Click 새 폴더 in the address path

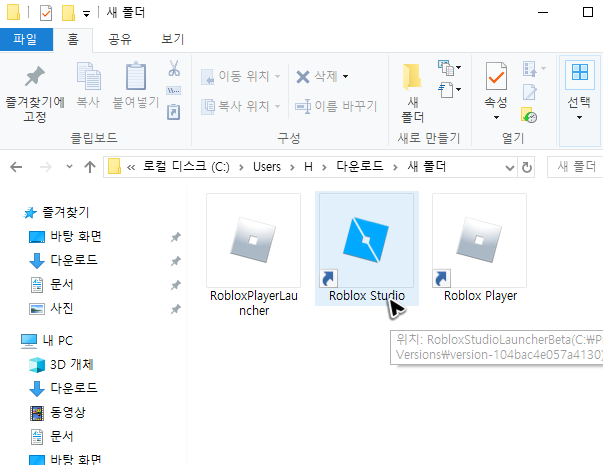coord(426,167)
